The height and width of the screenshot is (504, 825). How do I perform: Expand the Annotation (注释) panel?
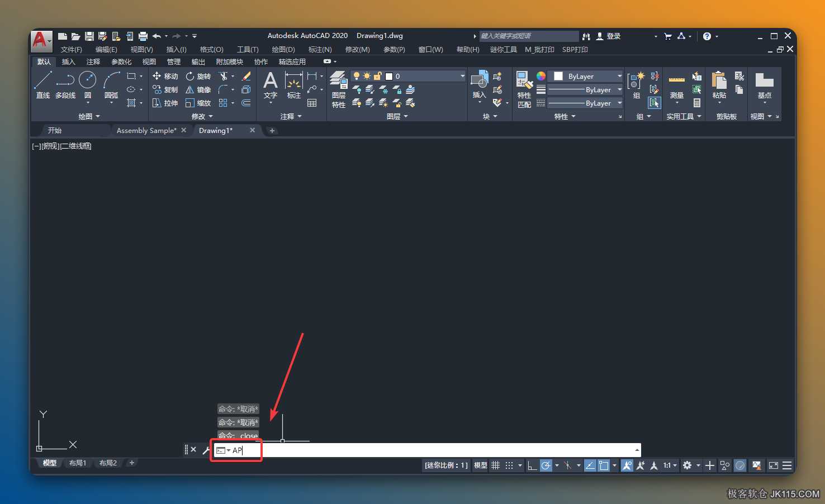coord(291,116)
